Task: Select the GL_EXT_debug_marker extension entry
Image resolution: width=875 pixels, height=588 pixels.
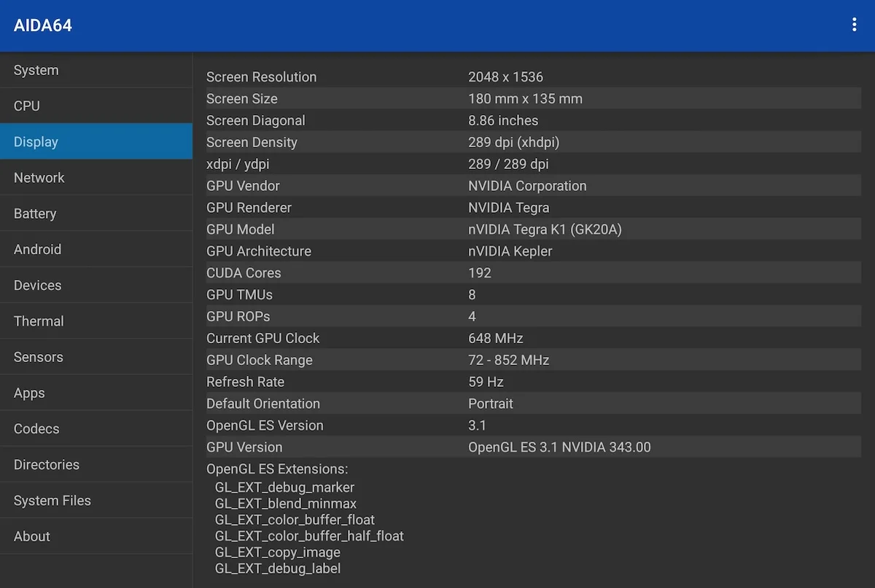Action: [x=284, y=487]
